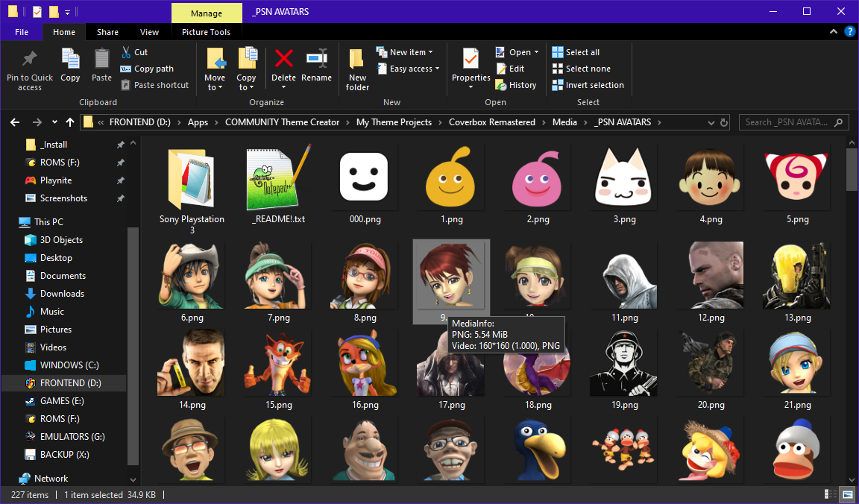
Task: Click the red Delete icon
Action: coord(284,58)
